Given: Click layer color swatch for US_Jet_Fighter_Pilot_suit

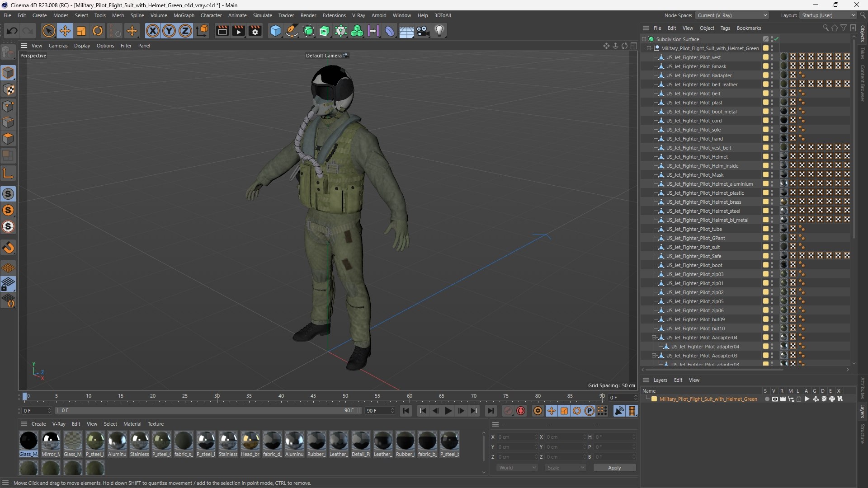Looking at the screenshot, I should click(x=765, y=247).
